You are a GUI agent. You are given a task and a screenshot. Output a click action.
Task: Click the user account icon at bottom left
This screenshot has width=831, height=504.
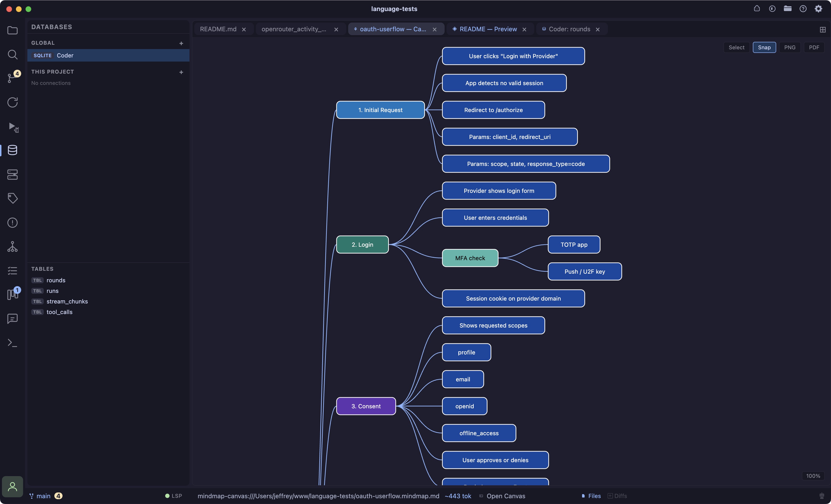[x=13, y=486]
